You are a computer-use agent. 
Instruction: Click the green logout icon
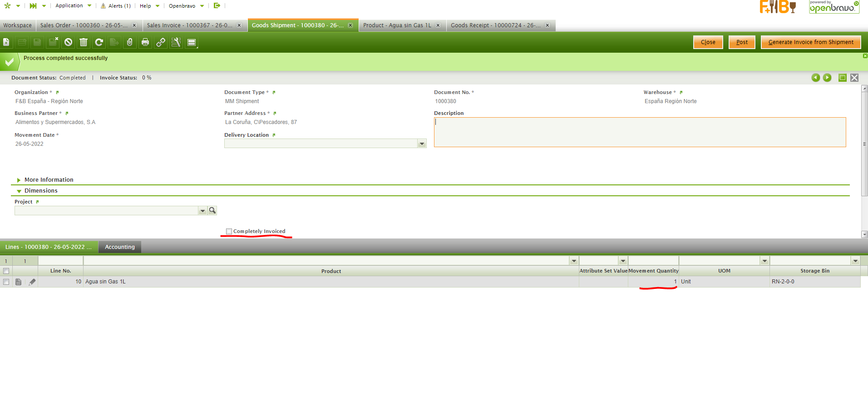tap(217, 6)
